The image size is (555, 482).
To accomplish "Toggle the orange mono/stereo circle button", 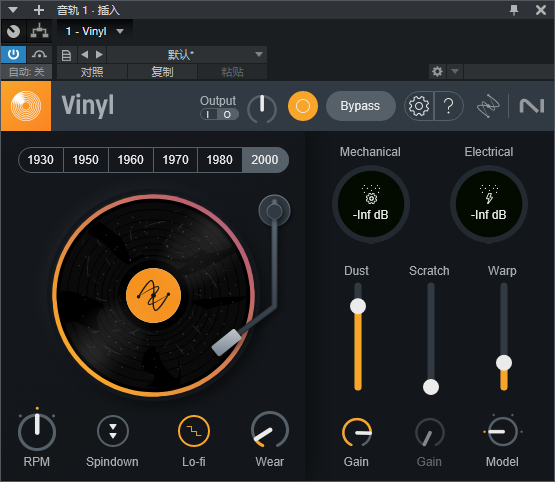I will 303,106.
